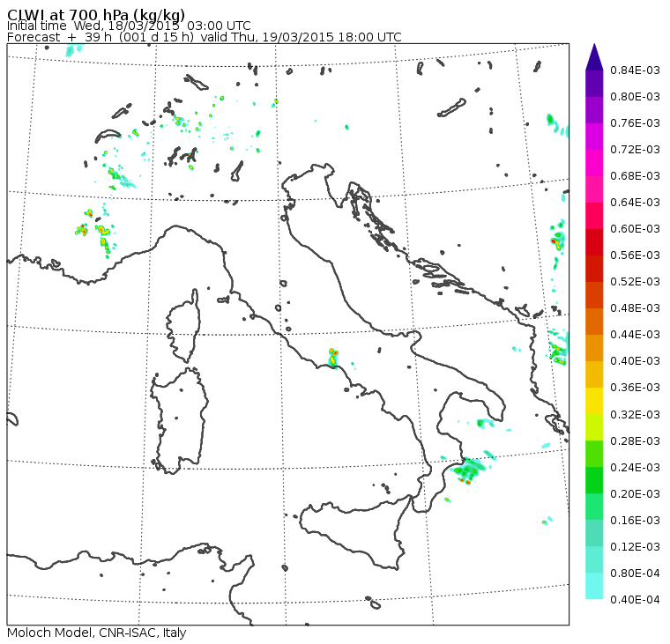Click the 0.28E-03 legend label
The height and width of the screenshot is (644, 670).
[x=635, y=441]
